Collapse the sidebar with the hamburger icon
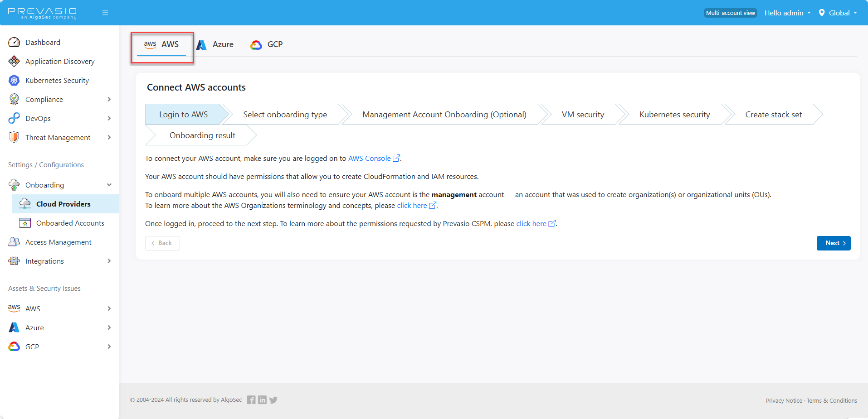 click(x=105, y=13)
